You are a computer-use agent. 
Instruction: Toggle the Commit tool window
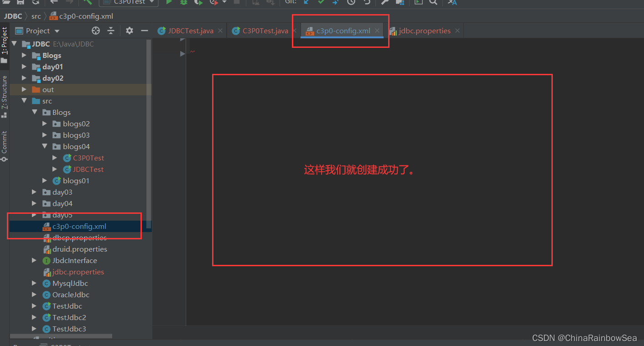(x=4, y=146)
